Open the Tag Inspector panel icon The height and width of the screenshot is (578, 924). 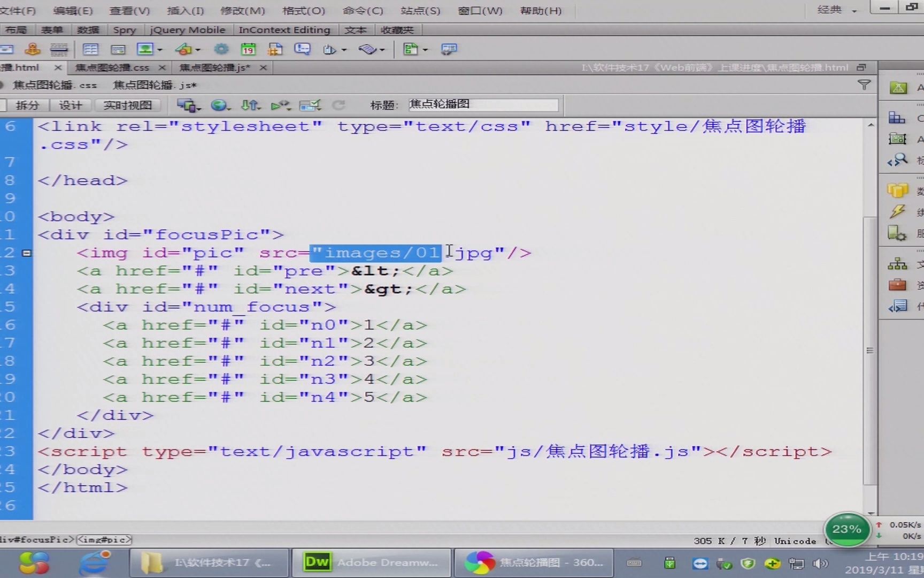(x=897, y=159)
